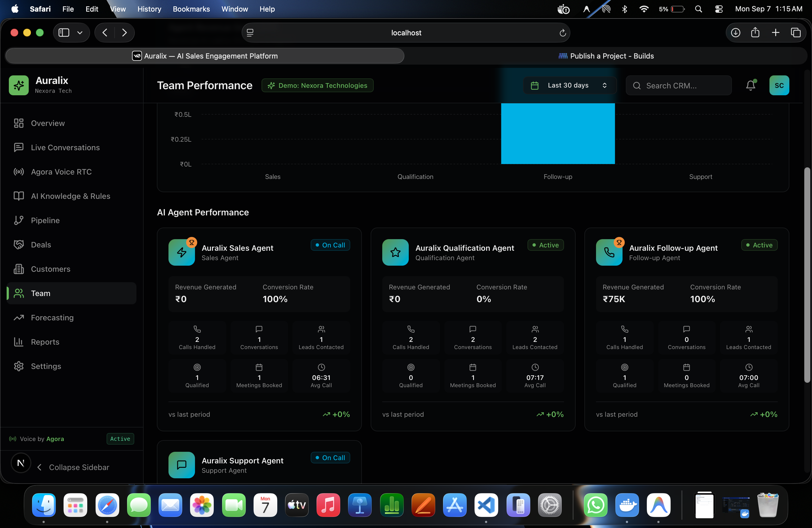Expand the Safari tab group dropdown arrow
Screen dimensions: 812x528
(x=80, y=32)
